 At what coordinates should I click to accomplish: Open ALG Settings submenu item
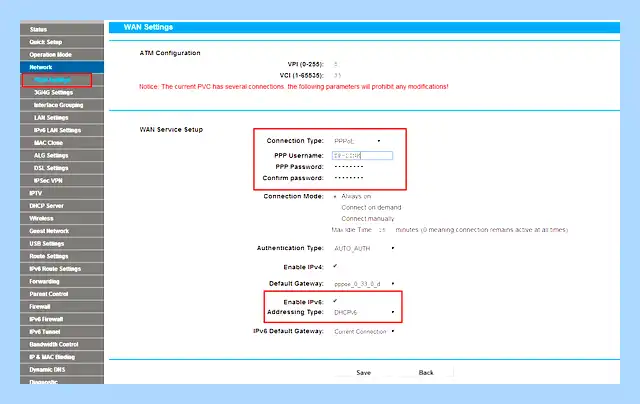[62, 155]
